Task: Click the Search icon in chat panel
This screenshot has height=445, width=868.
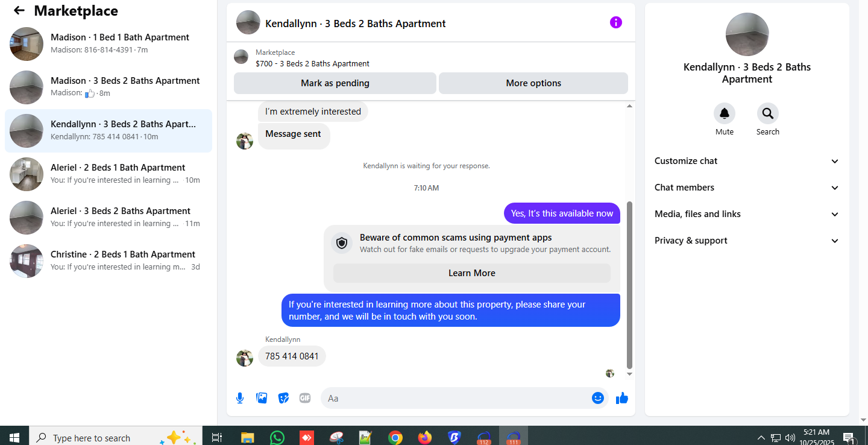Action: click(767, 113)
